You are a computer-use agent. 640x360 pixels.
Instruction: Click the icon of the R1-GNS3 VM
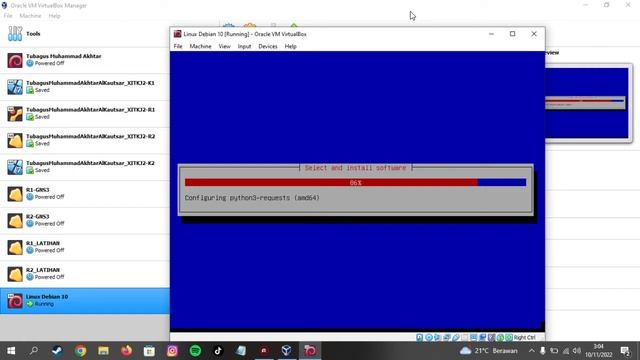15,194
